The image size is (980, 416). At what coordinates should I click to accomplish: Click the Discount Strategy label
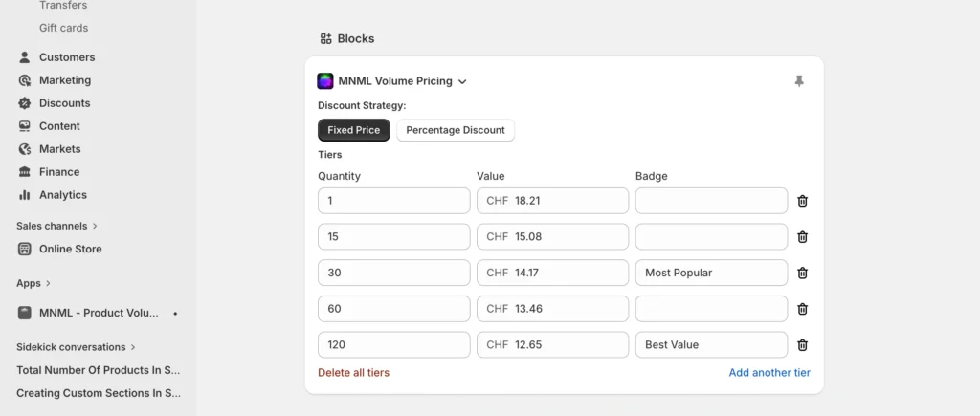tap(362, 105)
